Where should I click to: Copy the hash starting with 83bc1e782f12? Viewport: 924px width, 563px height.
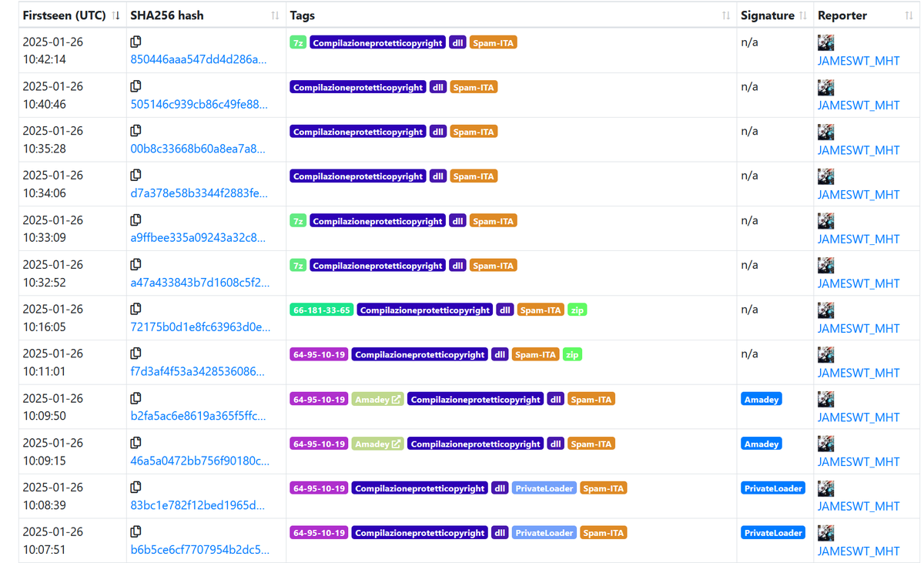[x=136, y=487]
